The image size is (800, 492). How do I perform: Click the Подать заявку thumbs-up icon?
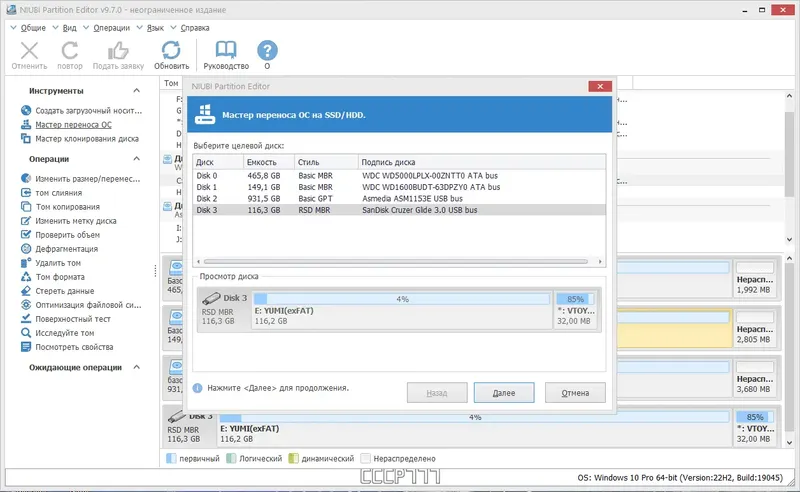(x=118, y=51)
